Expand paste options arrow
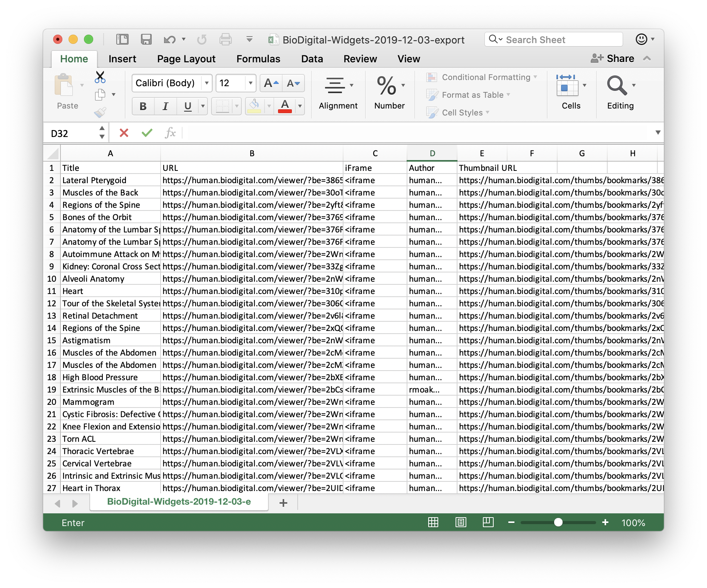 [82, 85]
